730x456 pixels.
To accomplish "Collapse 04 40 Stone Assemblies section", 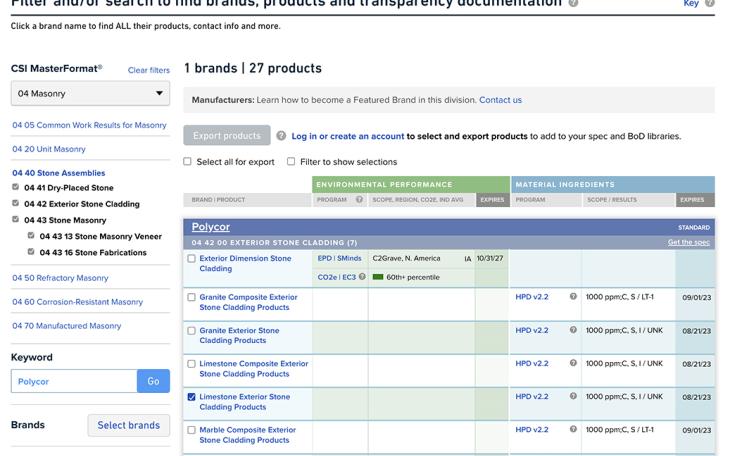I will (x=59, y=173).
